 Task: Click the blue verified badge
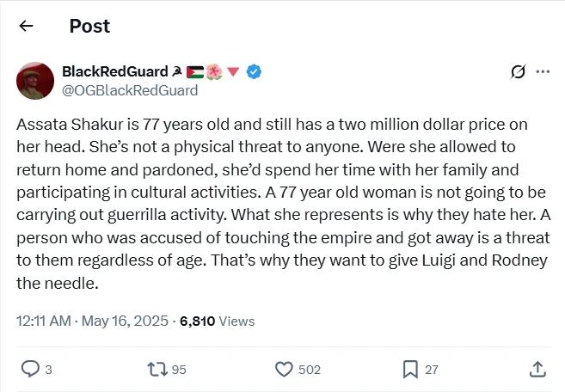coord(255,72)
